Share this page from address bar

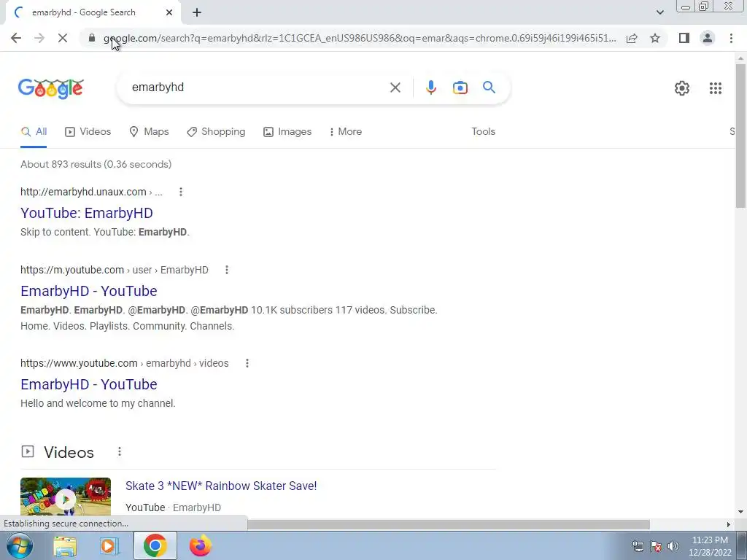pyautogui.click(x=632, y=38)
